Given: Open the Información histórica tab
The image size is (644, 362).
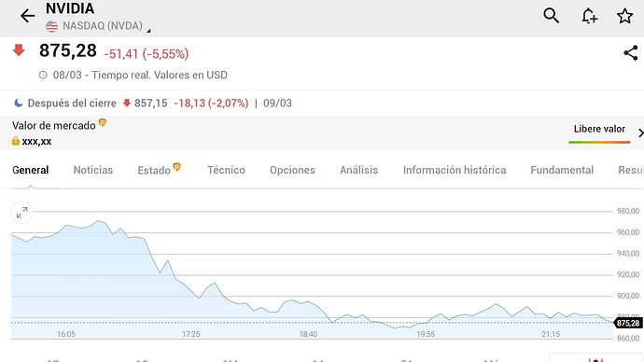Looking at the screenshot, I should [x=455, y=170].
